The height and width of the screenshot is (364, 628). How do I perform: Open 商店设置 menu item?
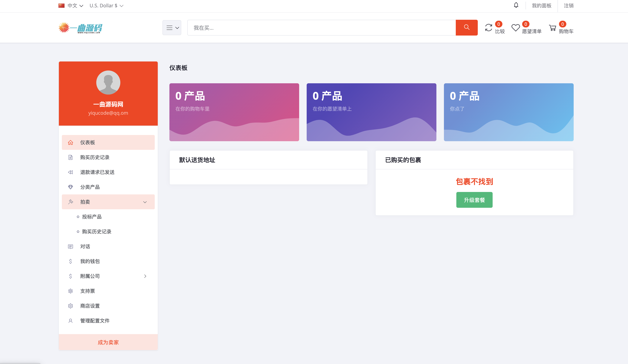point(108,306)
